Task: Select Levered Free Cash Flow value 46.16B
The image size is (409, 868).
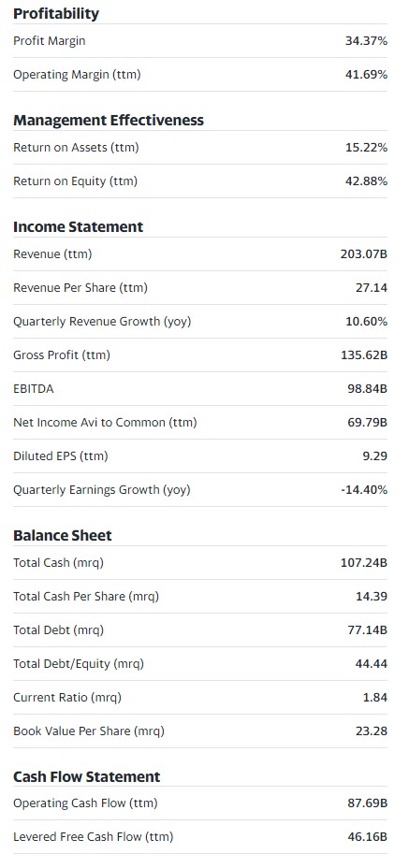Action: (368, 837)
